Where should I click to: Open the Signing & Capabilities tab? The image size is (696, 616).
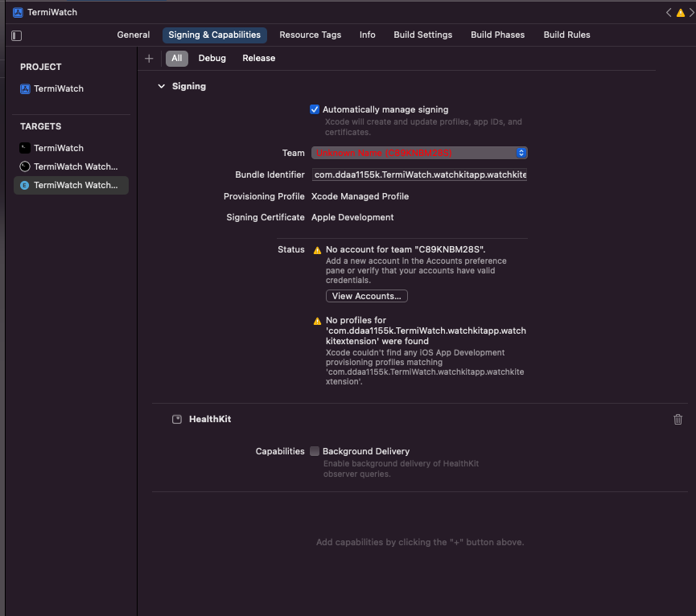[214, 35]
